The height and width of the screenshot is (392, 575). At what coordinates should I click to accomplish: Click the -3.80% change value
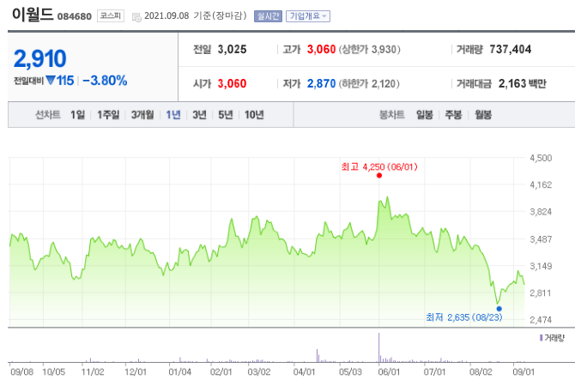(x=105, y=81)
